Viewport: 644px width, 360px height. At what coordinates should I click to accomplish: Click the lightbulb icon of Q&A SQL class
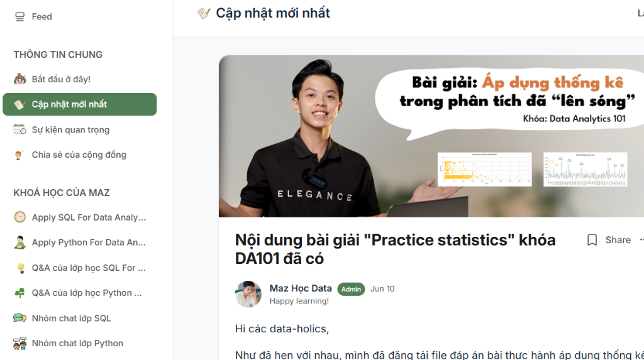click(20, 268)
